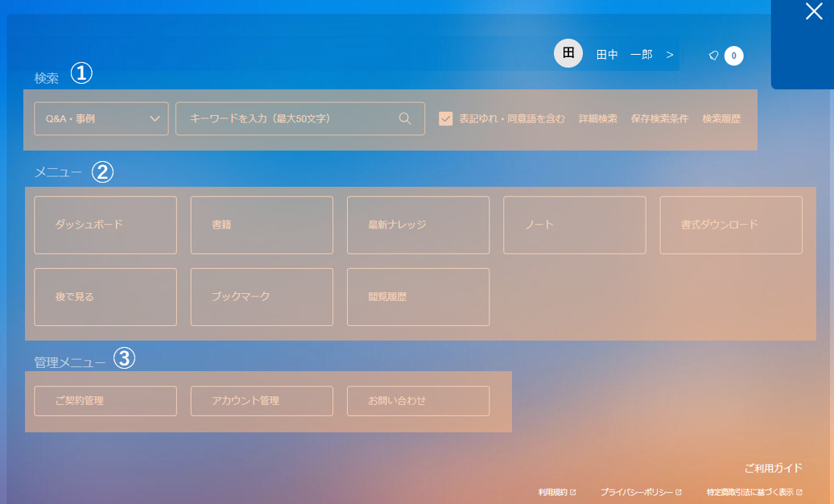Open プライバシーポリシー external link
This screenshot has height=504, width=834.
click(x=641, y=492)
